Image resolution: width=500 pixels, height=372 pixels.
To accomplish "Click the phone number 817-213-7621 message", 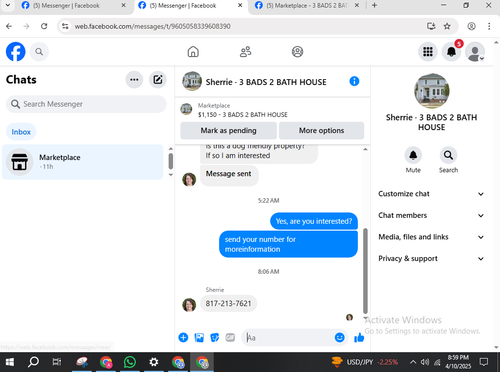I will 228,304.
